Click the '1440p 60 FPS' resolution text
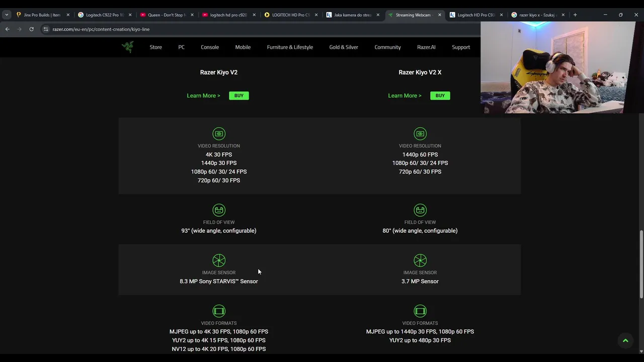644x362 pixels. click(420, 155)
